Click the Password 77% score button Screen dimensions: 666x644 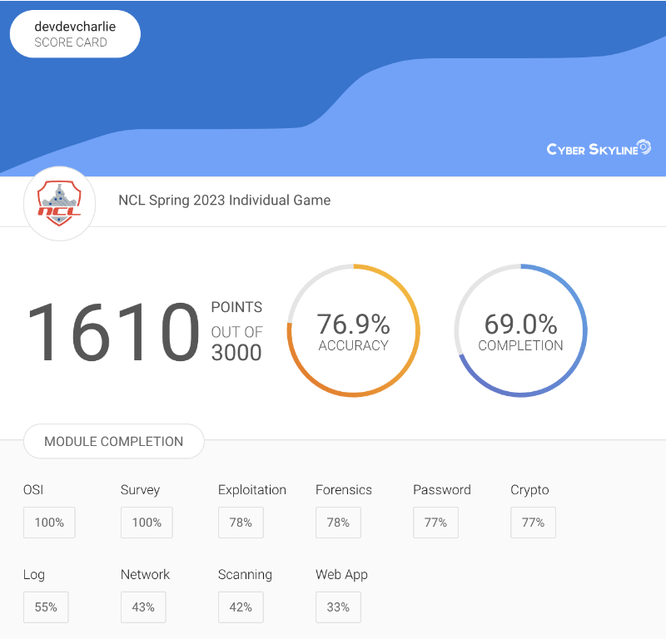[435, 523]
